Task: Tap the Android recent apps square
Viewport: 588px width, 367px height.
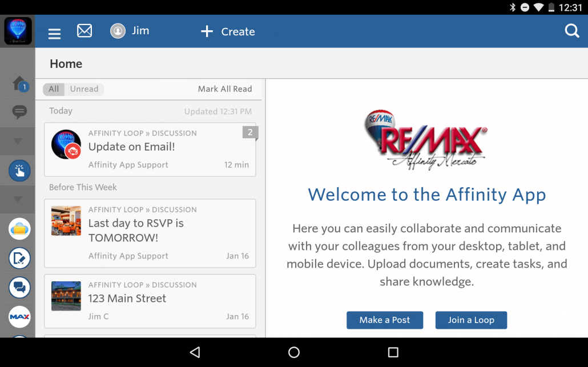Action: (x=393, y=352)
